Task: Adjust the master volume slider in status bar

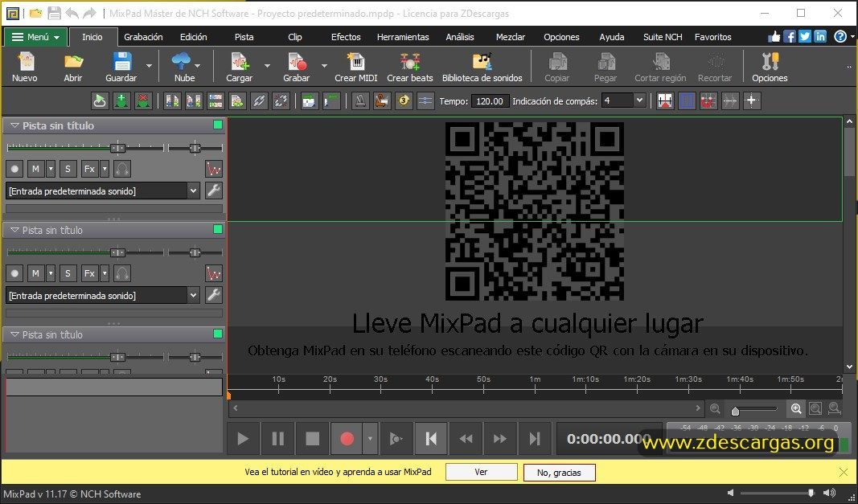Action: point(811,493)
